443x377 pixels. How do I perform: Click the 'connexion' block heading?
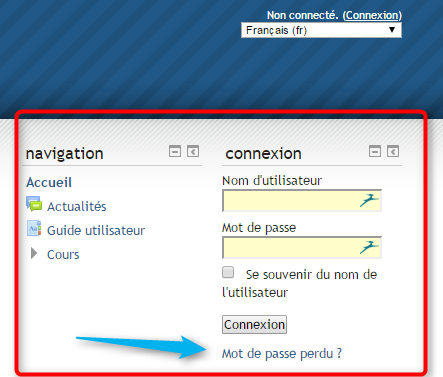(x=263, y=154)
